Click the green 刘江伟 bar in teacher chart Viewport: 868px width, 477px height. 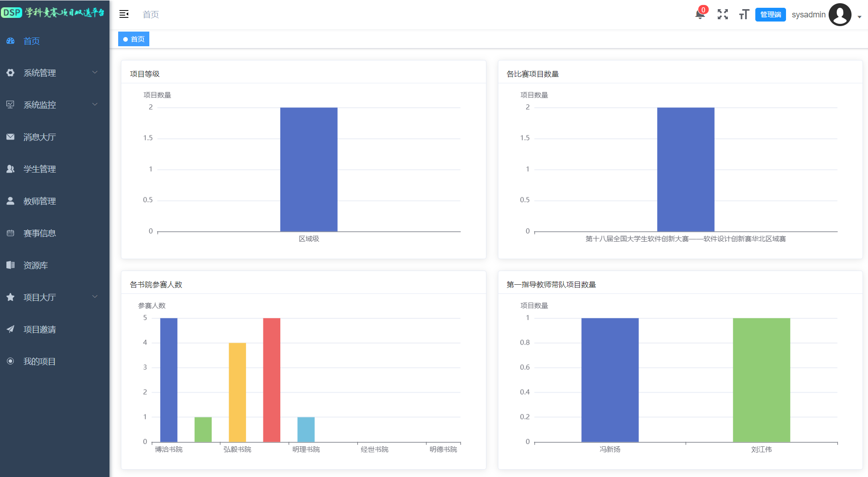point(761,379)
